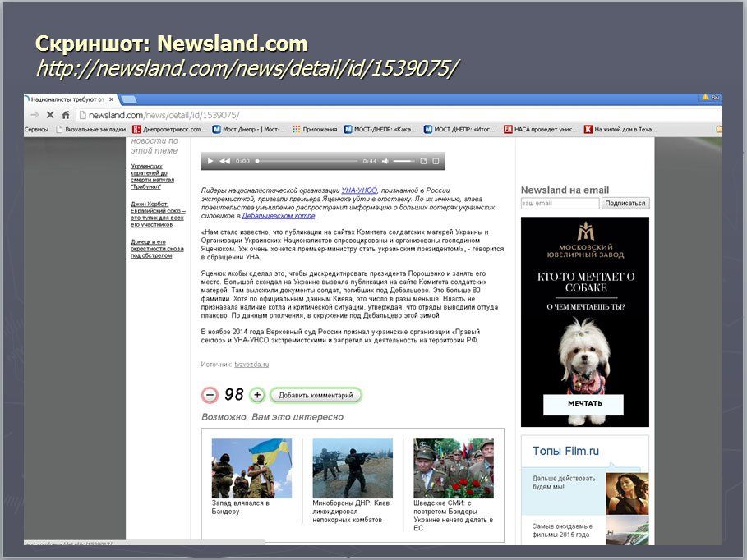The image size is (747, 560).
Task: Follow the tvzvezda.ru source link
Action: 251,364
